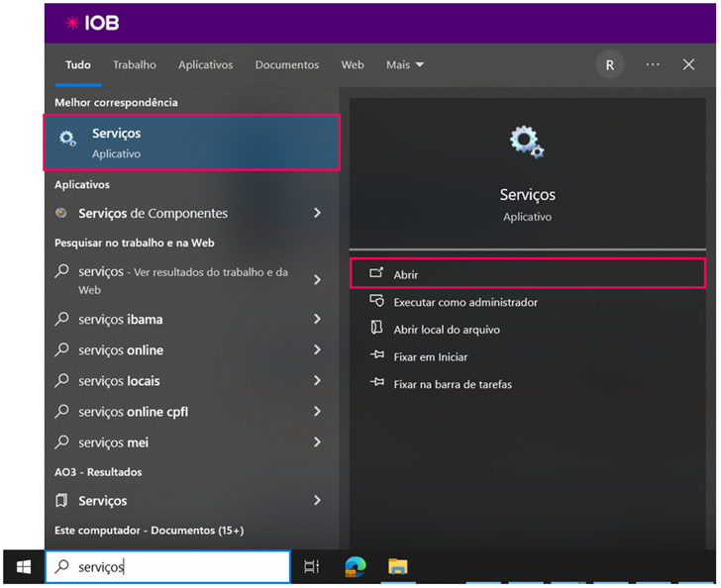Click the large Serviços gear icon

click(526, 143)
